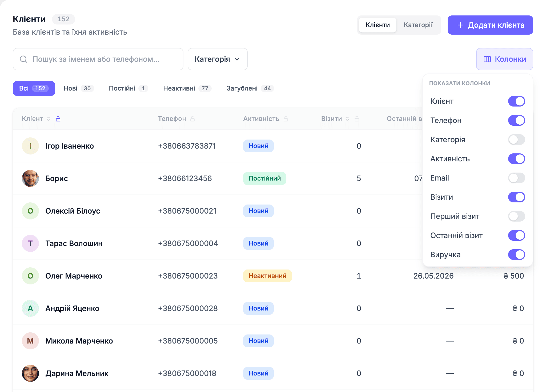546x392 pixels.
Task: Click the Додати клієнта button
Action: (x=490, y=25)
